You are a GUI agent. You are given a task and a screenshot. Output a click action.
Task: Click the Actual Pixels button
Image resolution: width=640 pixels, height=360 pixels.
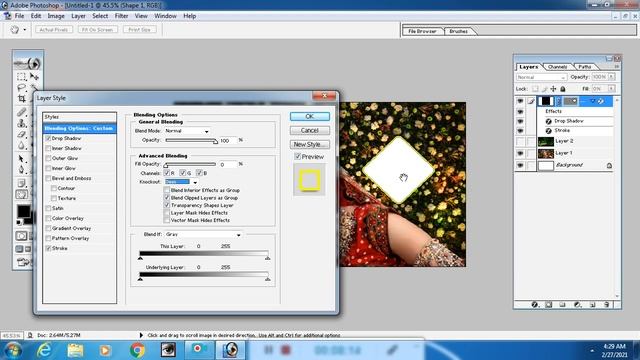pos(54,29)
